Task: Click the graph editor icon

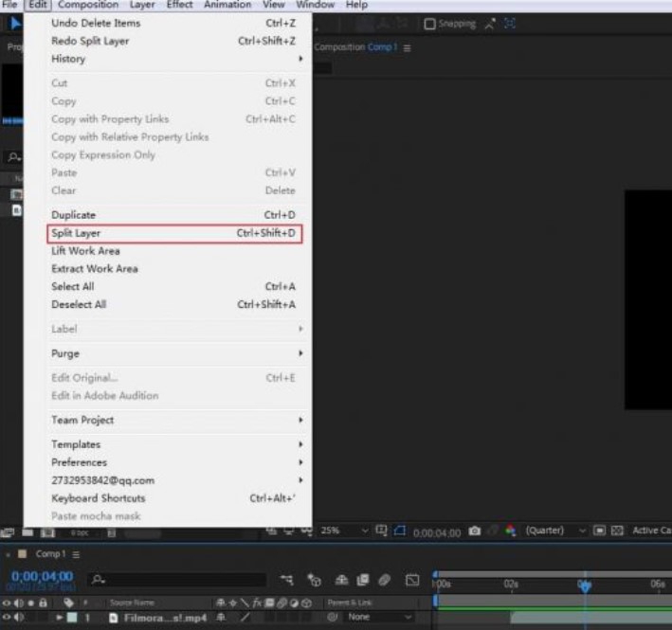Action: pyautogui.click(x=412, y=580)
